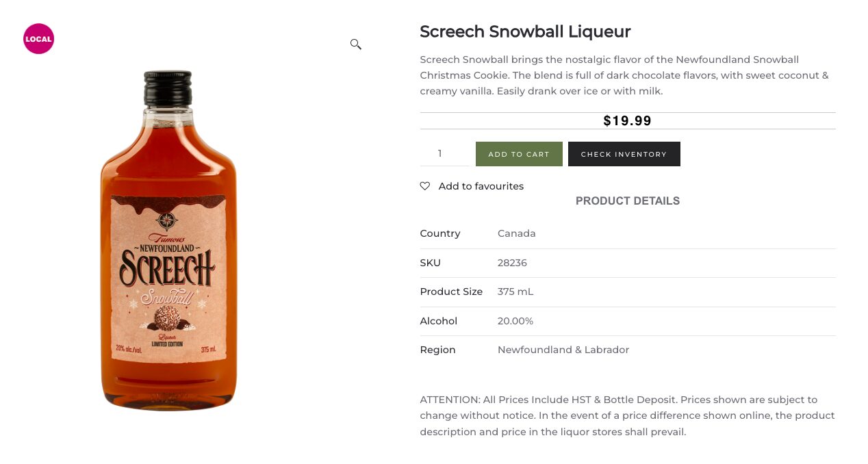
Task: Click the price $19.99
Action: pyautogui.click(x=627, y=120)
